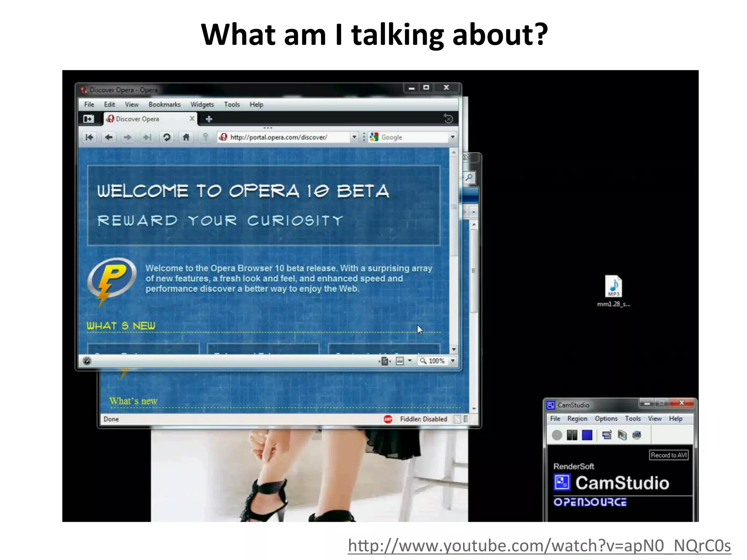Open the zoom percentage dropdown arrow
747x560 pixels.
tap(453, 361)
